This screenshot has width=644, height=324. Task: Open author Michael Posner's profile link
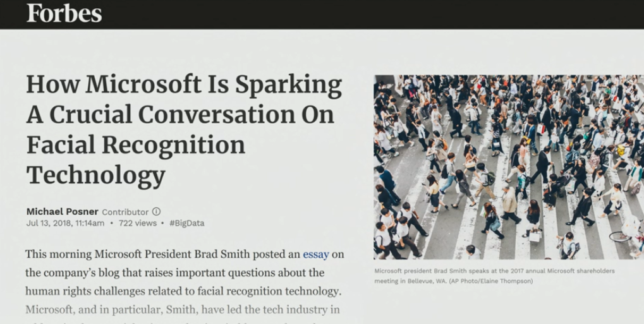(x=62, y=212)
